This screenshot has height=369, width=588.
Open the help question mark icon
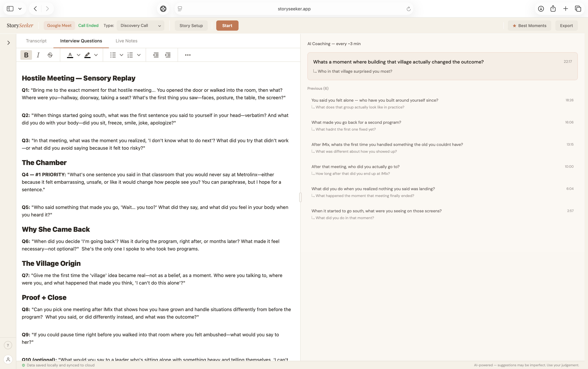coord(8,345)
